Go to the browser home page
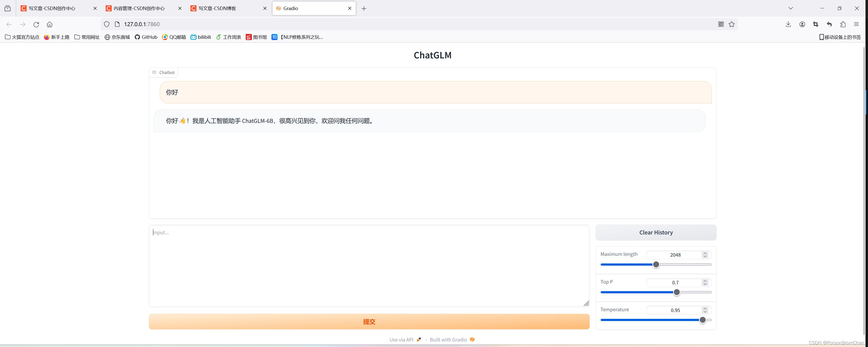Screen dimensions: 868x347 coord(50,24)
